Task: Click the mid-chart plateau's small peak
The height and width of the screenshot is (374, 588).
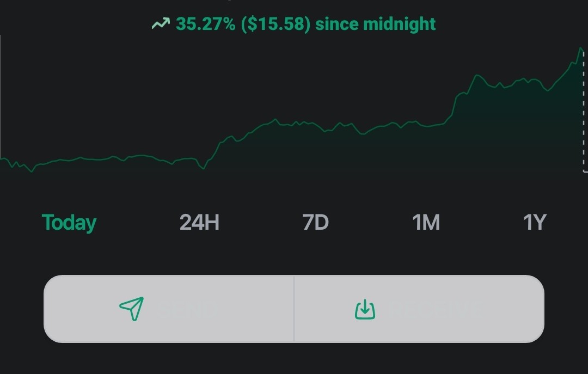Action: (x=275, y=120)
